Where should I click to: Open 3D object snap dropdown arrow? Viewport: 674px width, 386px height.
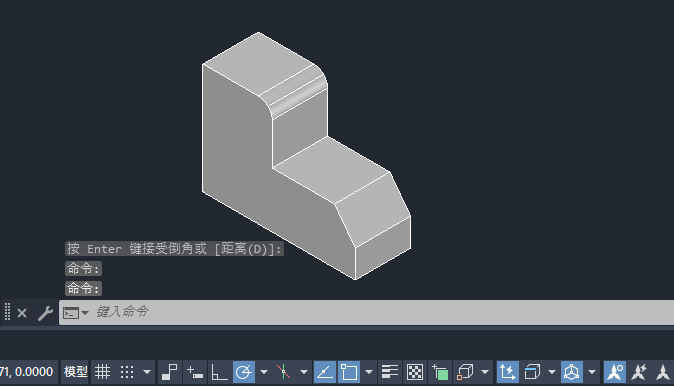tap(485, 372)
